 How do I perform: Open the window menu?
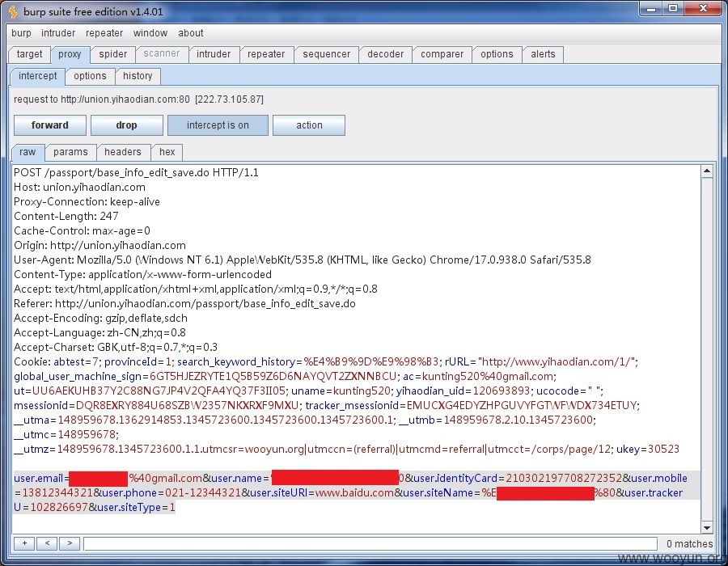tap(150, 33)
